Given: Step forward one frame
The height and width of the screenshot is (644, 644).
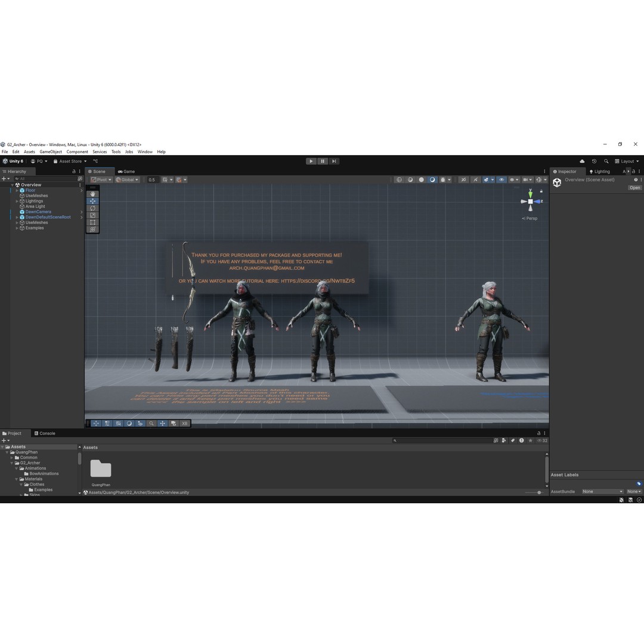Looking at the screenshot, I should pos(334,162).
